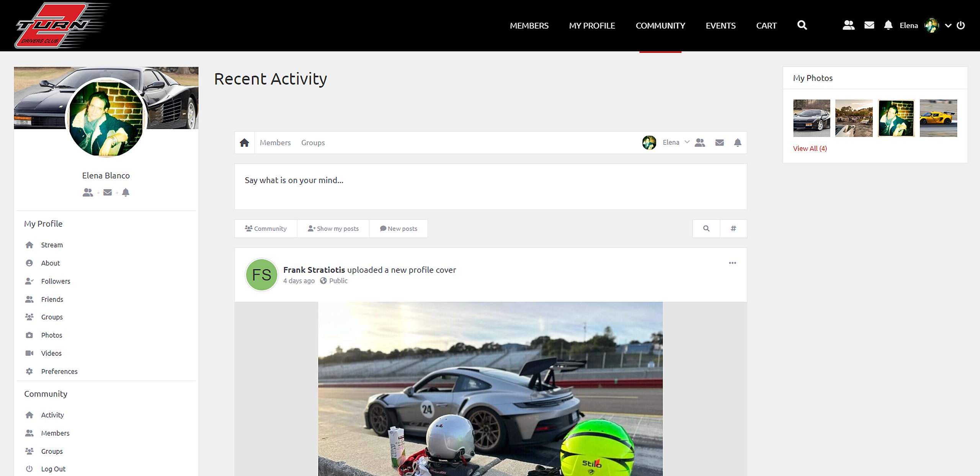Open Photos in My Profile sidebar
The image size is (980, 476).
[x=51, y=335]
